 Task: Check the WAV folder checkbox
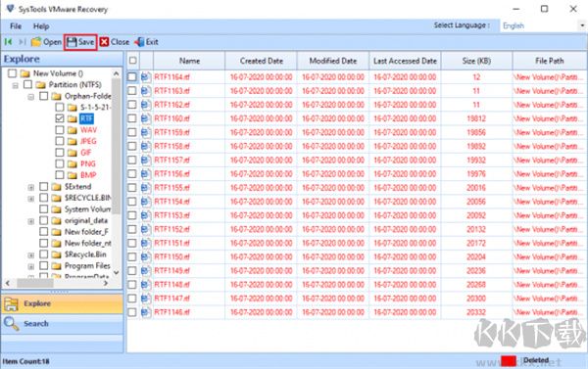[60, 129]
